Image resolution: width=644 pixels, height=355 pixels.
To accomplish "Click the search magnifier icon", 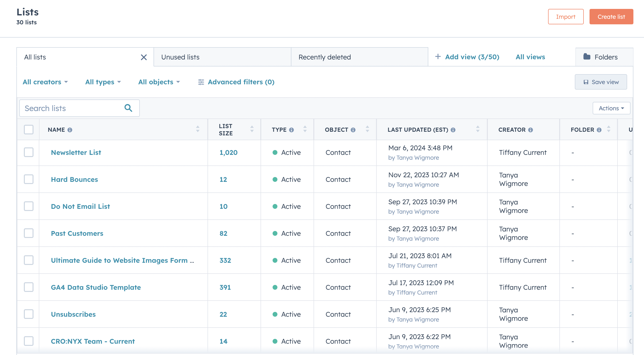I will click(x=128, y=108).
